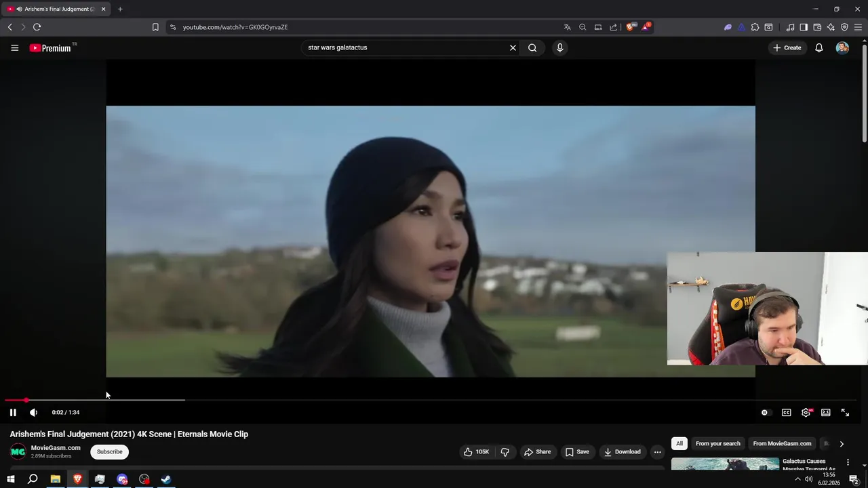Click the search magnifier button

click(x=532, y=47)
